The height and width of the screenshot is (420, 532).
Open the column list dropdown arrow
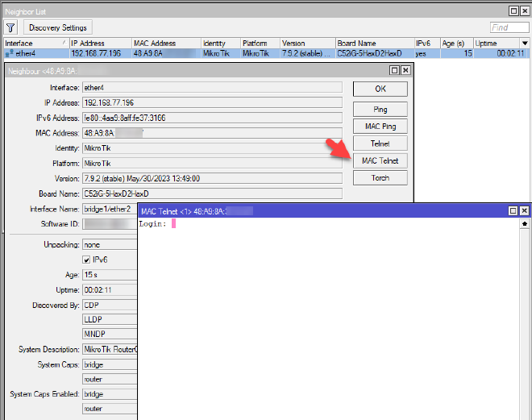coord(526,43)
